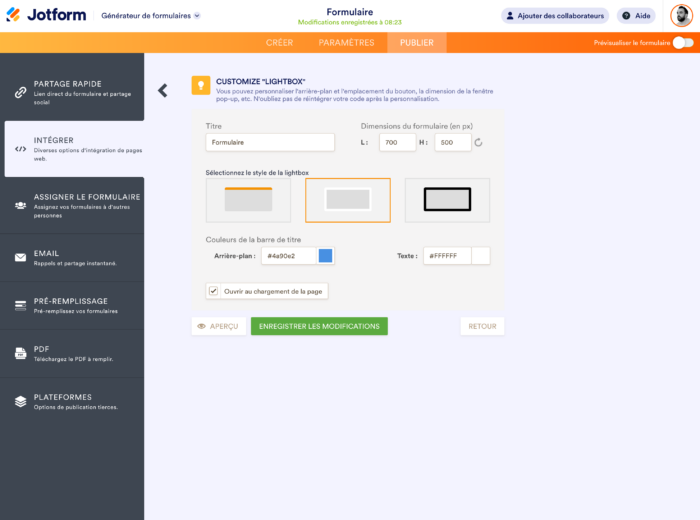This screenshot has width=700, height=520.
Task: Click the RETOUR button
Action: [482, 326]
